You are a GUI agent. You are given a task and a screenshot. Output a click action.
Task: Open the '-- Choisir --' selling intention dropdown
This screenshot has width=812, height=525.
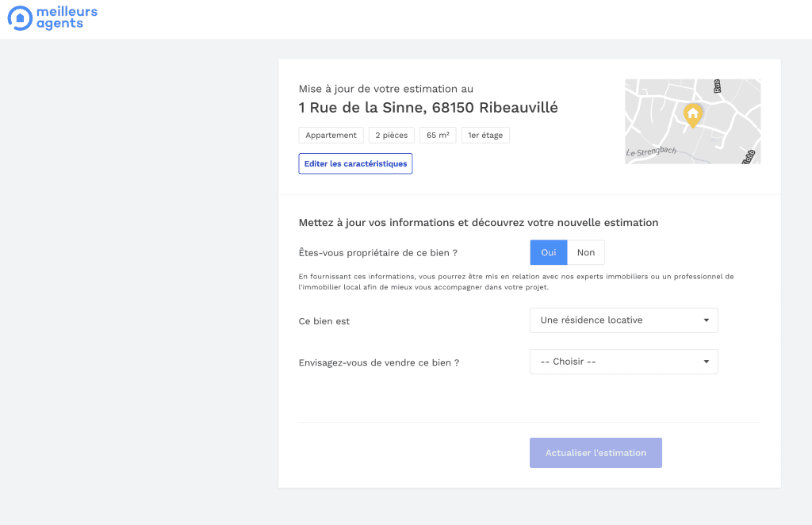coord(623,362)
